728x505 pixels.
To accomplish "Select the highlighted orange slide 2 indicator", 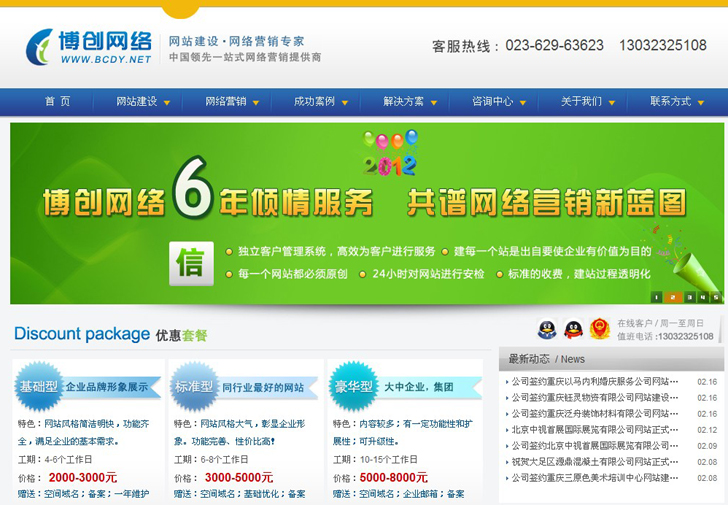I will click(x=673, y=297).
